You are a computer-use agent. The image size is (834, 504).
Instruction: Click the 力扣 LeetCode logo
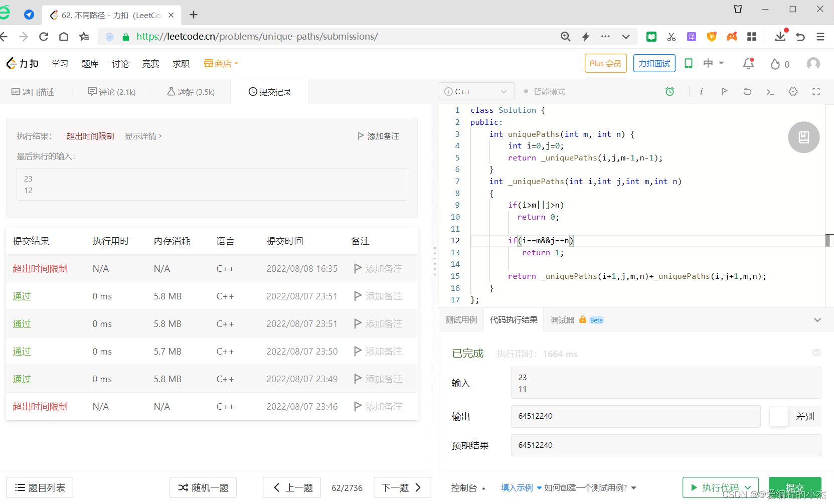[x=22, y=63]
